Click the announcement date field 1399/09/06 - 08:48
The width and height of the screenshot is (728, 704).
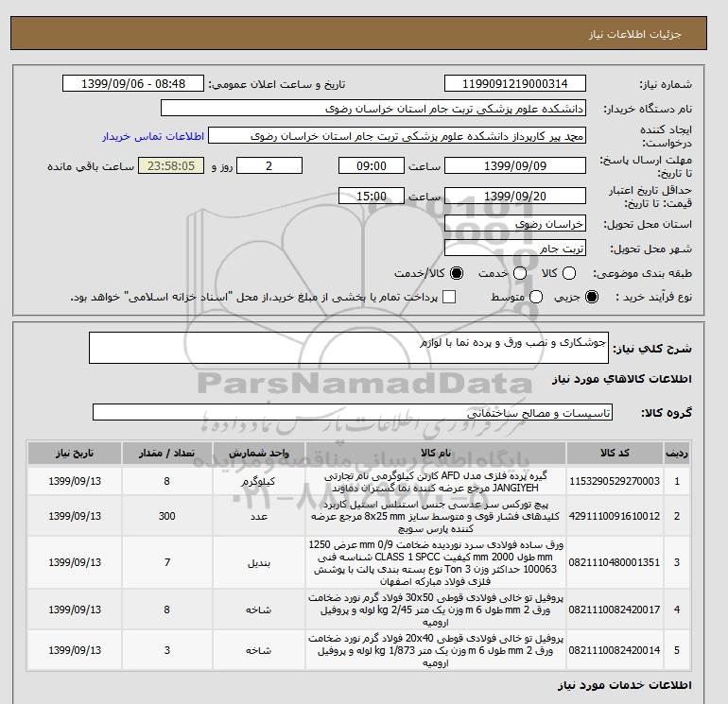click(x=132, y=83)
